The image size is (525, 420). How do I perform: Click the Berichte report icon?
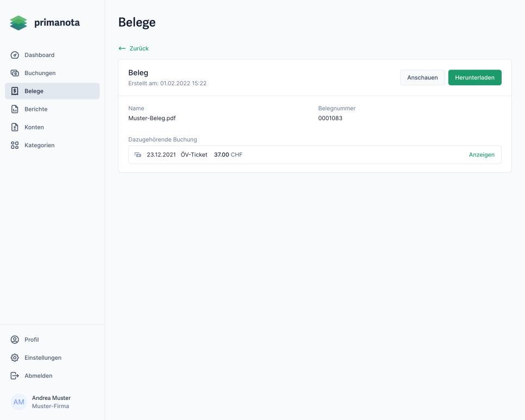[x=15, y=109]
